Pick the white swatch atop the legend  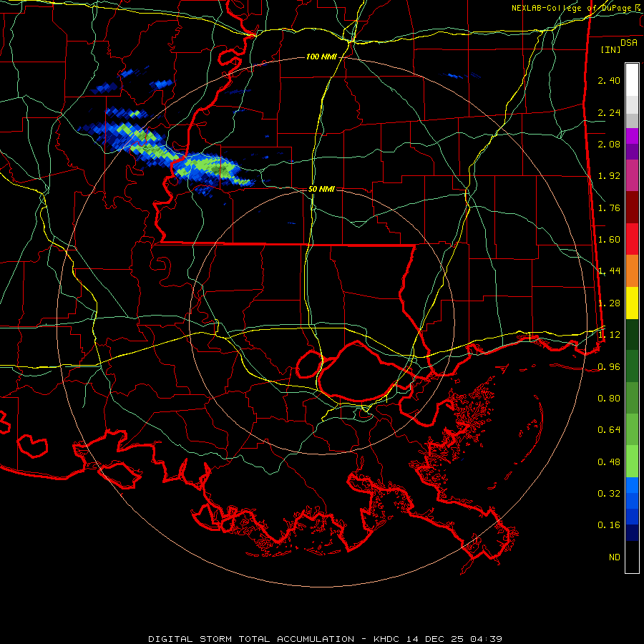[x=632, y=79]
